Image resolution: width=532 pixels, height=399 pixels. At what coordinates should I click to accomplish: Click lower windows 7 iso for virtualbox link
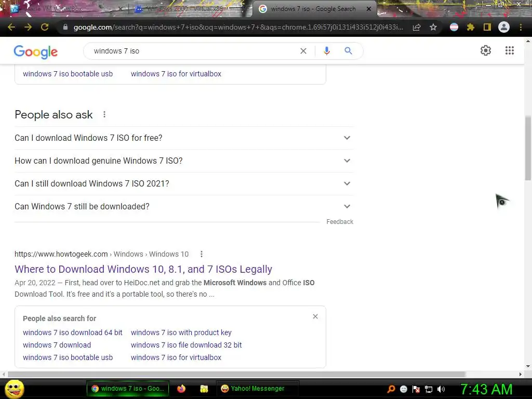click(x=176, y=357)
